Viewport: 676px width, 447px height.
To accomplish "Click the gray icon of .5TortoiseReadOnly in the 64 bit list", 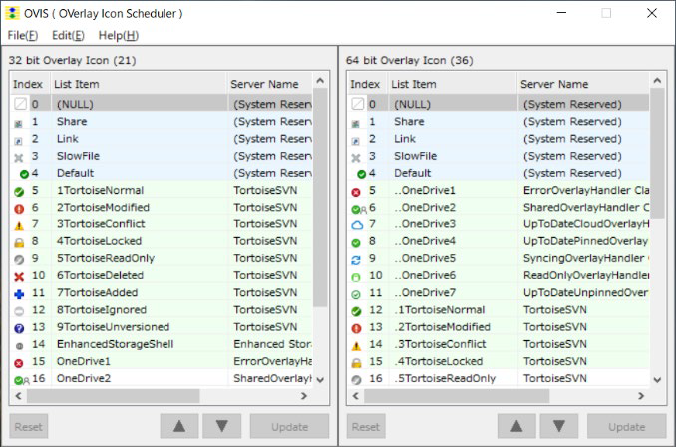I will coord(356,380).
